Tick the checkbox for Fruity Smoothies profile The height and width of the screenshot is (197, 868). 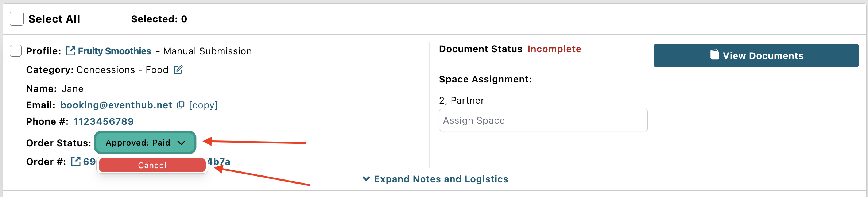coord(16,51)
